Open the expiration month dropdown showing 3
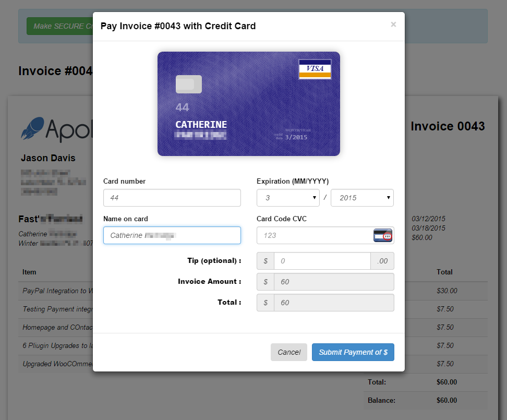 click(288, 198)
